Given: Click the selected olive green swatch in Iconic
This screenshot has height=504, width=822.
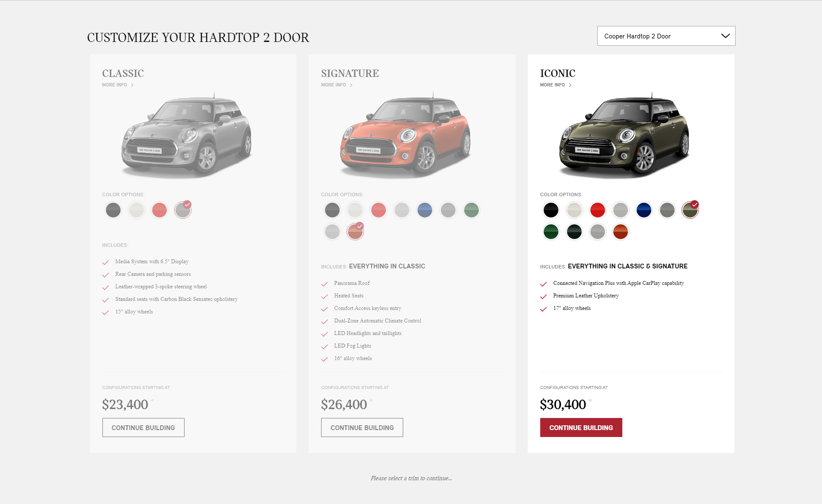Looking at the screenshot, I should click(x=690, y=210).
